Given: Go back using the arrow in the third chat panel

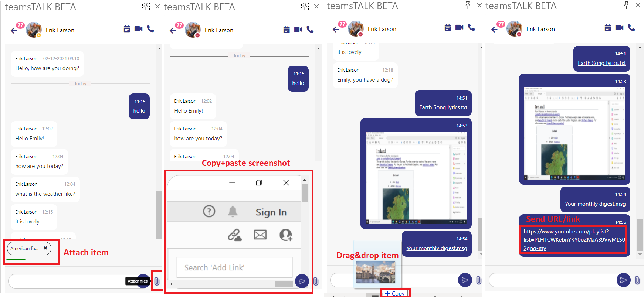Looking at the screenshot, I should click(x=336, y=30).
